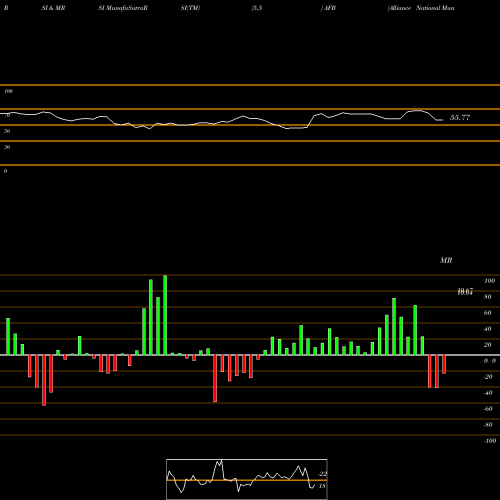This screenshot has width=500, height=500.
Task: Select the '(5,5' parameter text
Action: [257, 8]
